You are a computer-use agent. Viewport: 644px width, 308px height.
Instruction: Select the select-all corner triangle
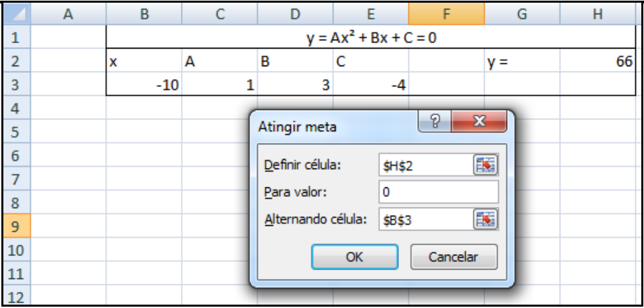pyautogui.click(x=16, y=12)
